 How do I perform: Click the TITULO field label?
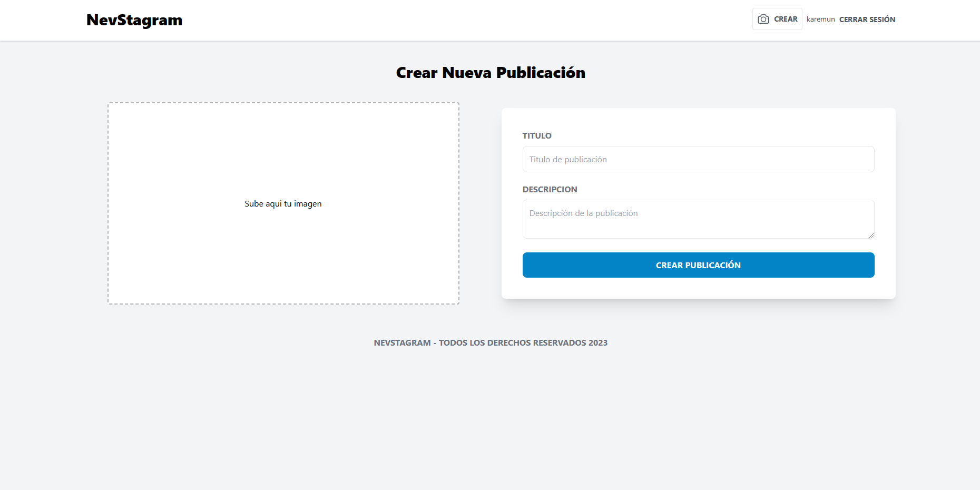click(537, 135)
